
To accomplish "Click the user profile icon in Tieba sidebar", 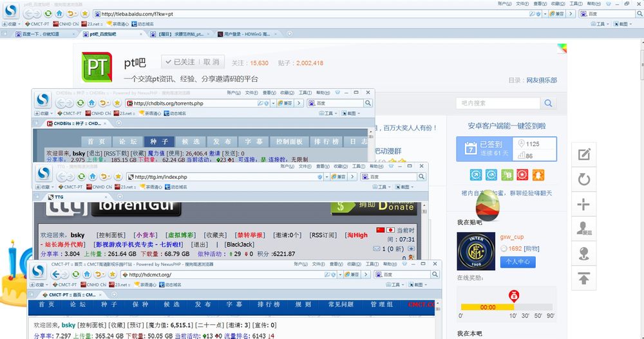I will pos(584,228).
